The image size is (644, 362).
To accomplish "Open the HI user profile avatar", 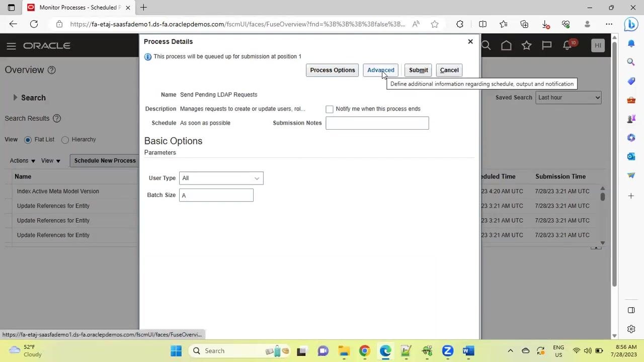I will (x=598, y=46).
